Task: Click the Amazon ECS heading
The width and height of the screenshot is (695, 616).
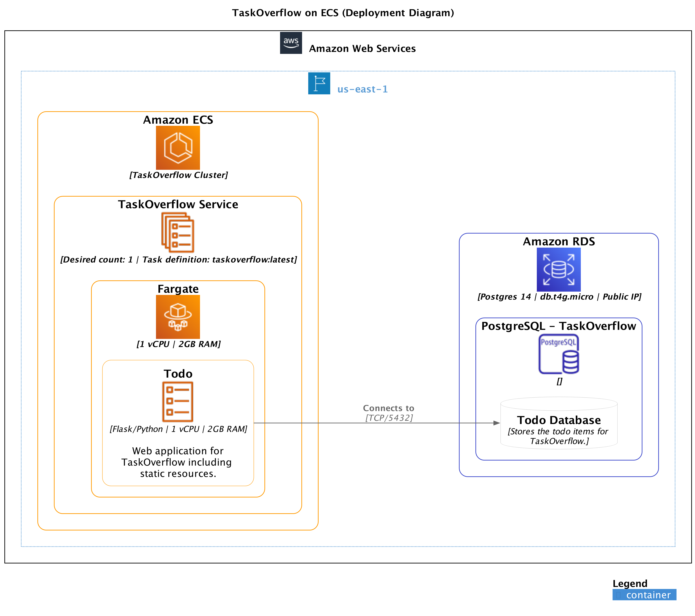Action: 178,120
